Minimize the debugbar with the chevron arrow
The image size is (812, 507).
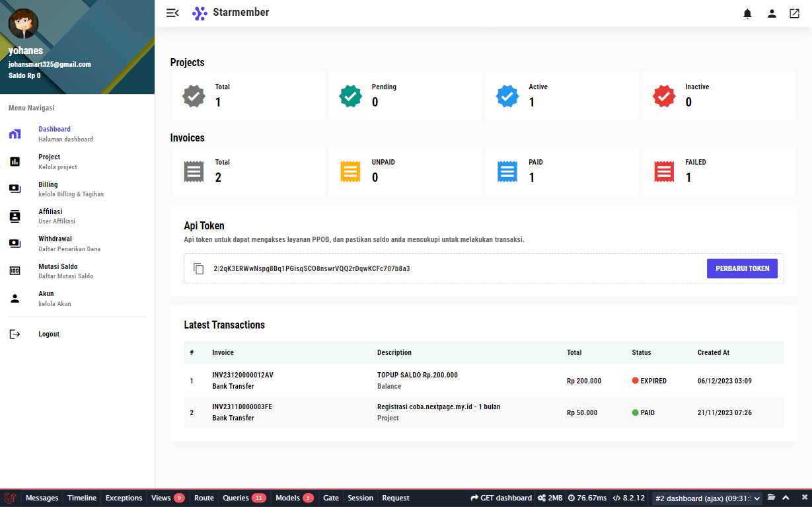786,498
